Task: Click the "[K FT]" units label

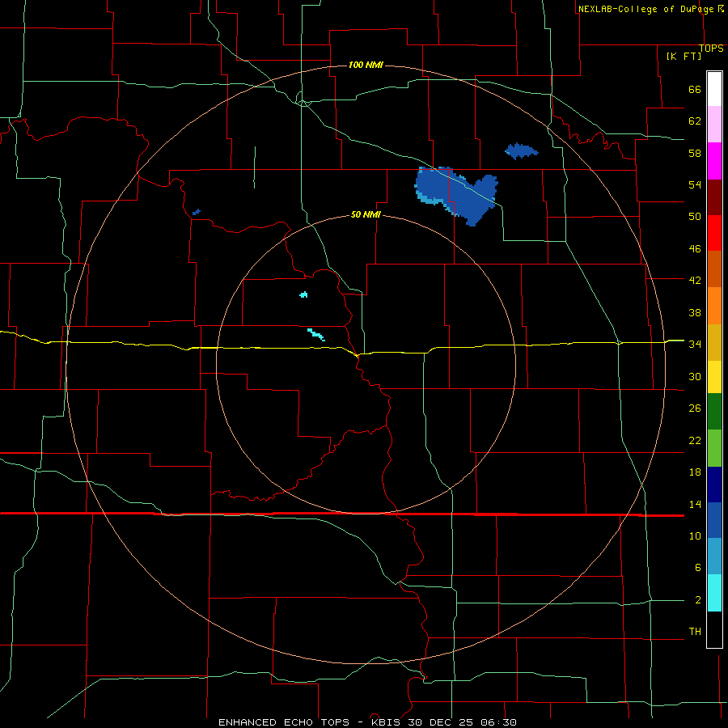Action: point(684,56)
